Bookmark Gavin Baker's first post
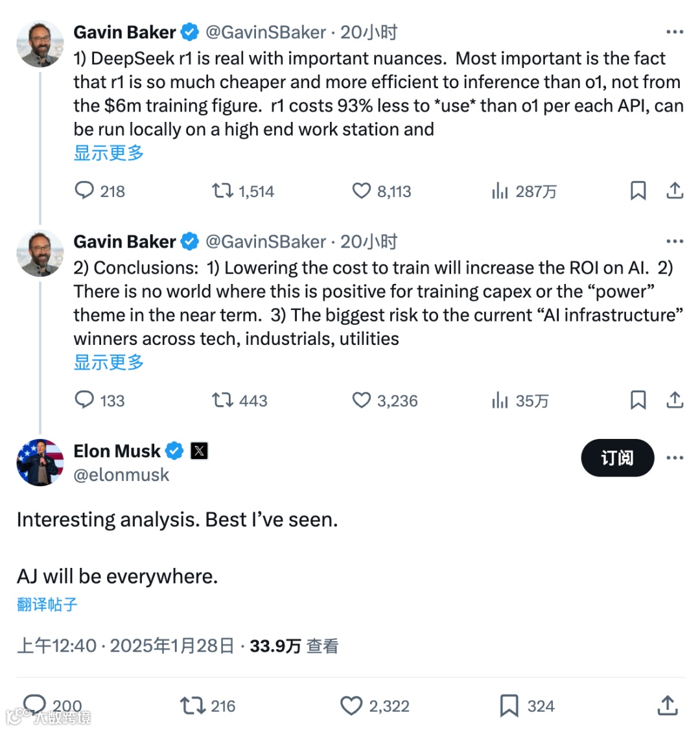Image resolution: width=700 pixels, height=730 pixels. pyautogui.click(x=638, y=191)
